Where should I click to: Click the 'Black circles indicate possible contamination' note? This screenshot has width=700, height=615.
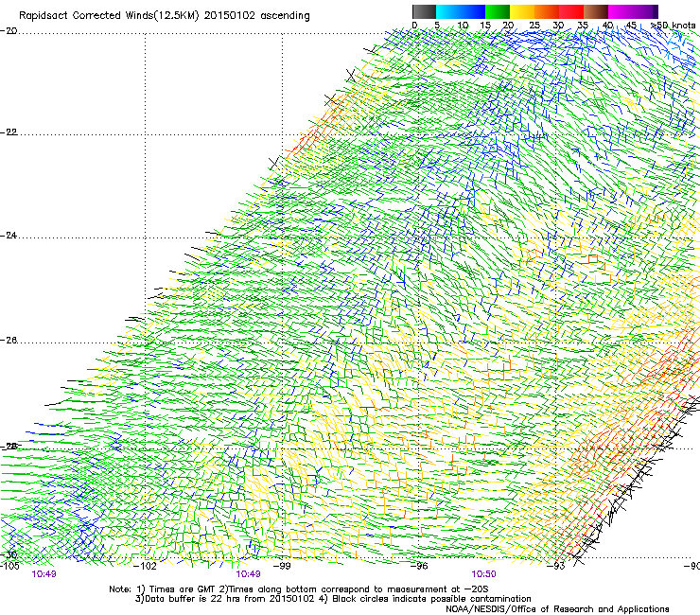click(x=426, y=599)
